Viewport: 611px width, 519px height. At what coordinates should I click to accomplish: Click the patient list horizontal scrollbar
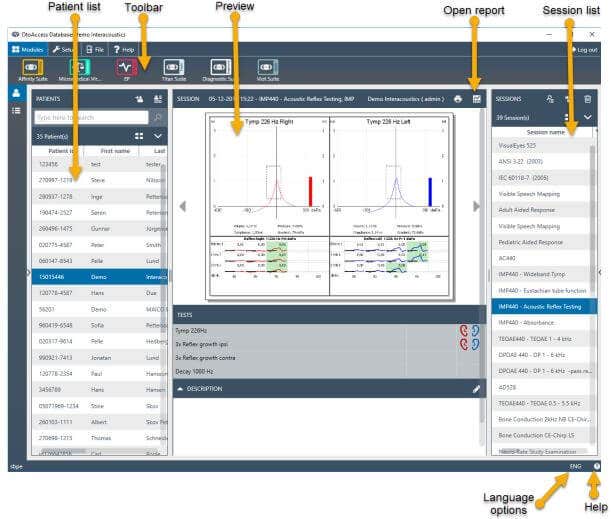coord(62,451)
